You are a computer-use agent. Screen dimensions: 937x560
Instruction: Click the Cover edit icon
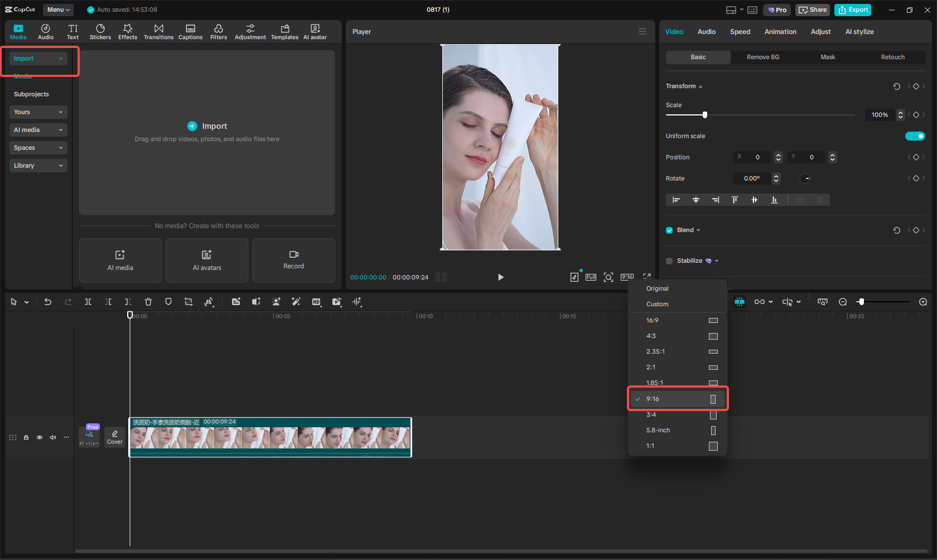click(x=115, y=437)
